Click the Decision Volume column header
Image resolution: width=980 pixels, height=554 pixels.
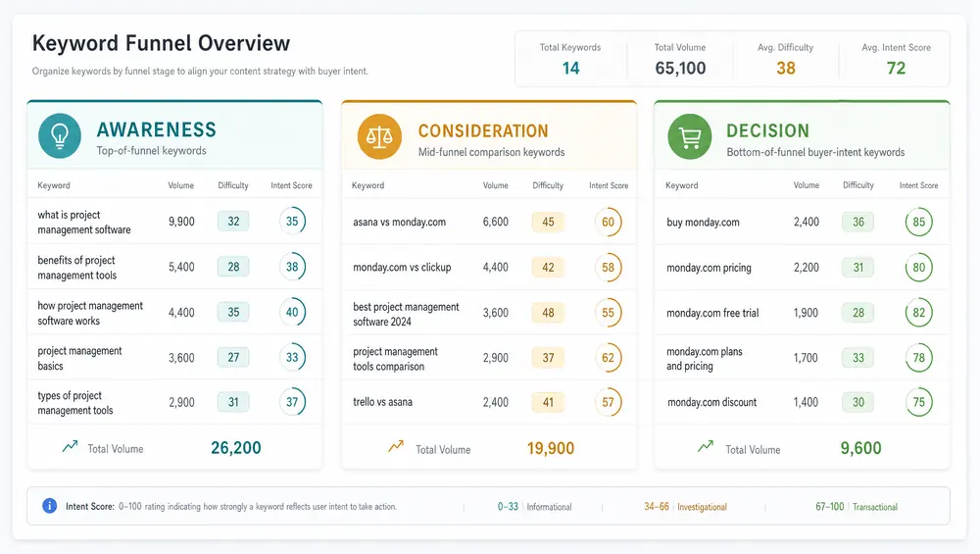pos(807,185)
